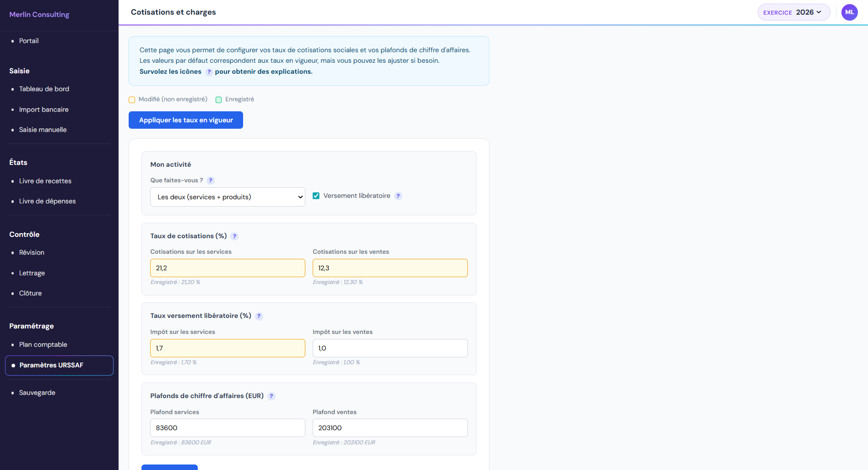Navigate to Livre de recettes
Viewport: 868px width, 470px height.
pyautogui.click(x=45, y=181)
